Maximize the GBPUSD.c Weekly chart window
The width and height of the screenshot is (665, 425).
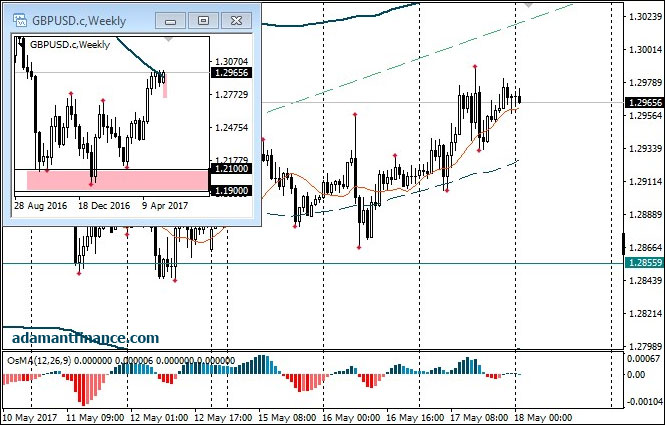pos(203,20)
